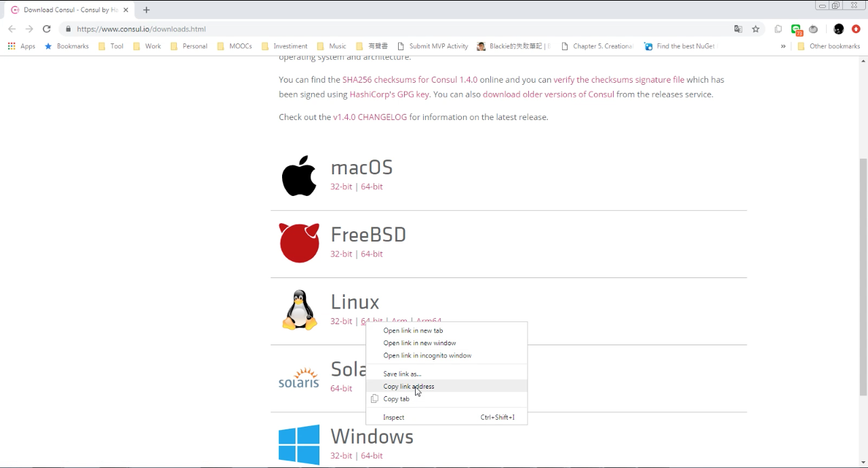Click the macOS heading text

click(361, 168)
